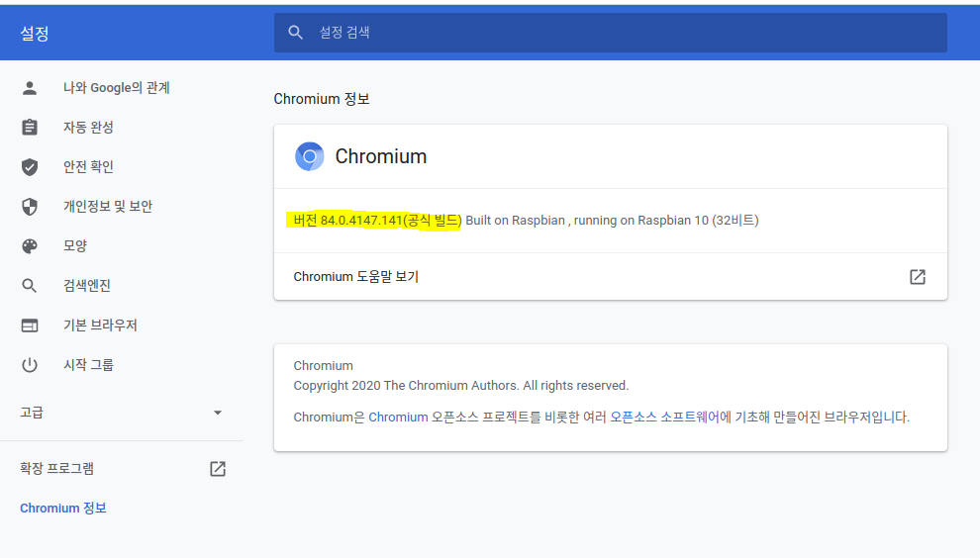
Task: Click the shield icon for 개인정보 및 보안
Action: 30,207
